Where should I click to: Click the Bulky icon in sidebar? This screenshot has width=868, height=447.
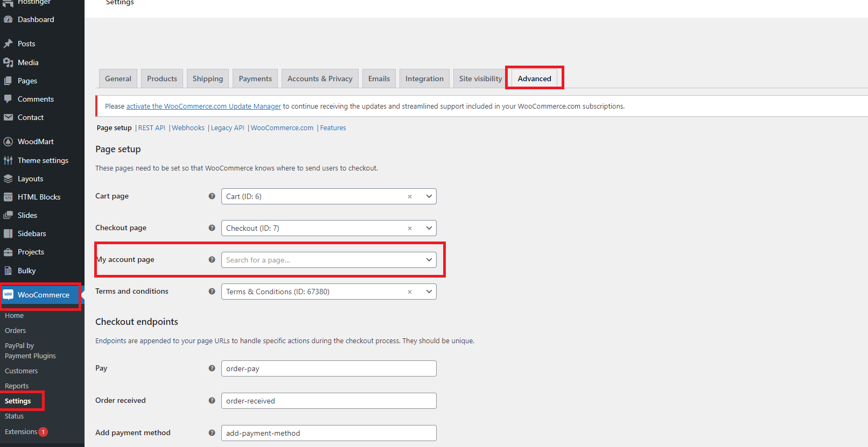pyautogui.click(x=8, y=271)
